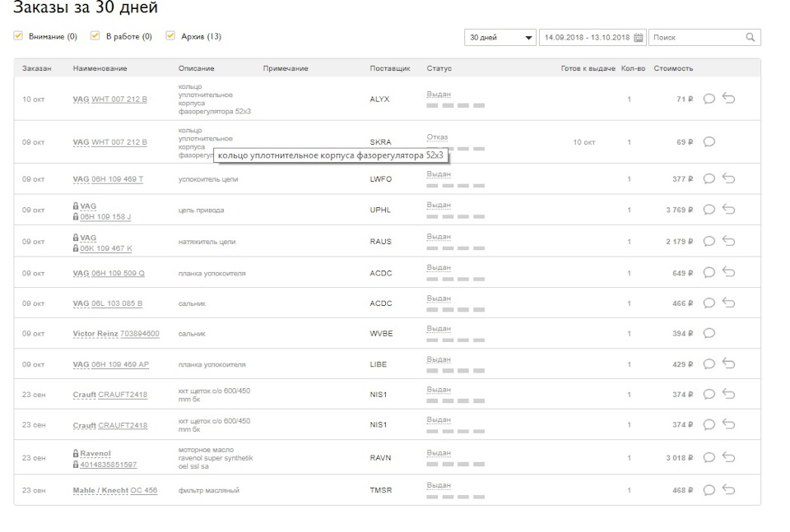Open the 30 дней period dropdown

(x=500, y=37)
